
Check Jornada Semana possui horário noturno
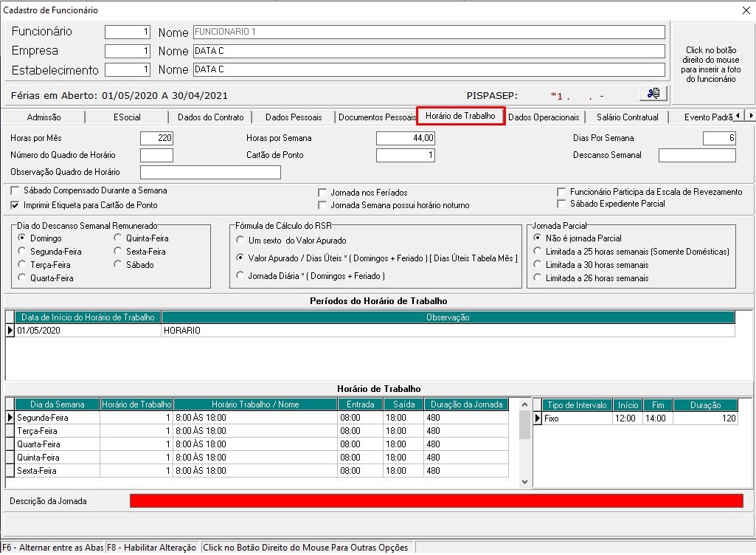322,205
